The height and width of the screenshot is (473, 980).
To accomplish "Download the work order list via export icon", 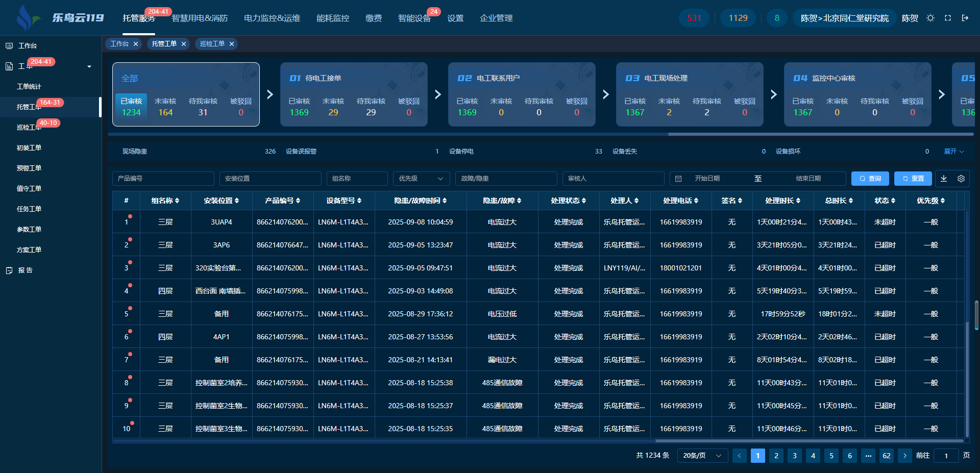I will (x=944, y=179).
